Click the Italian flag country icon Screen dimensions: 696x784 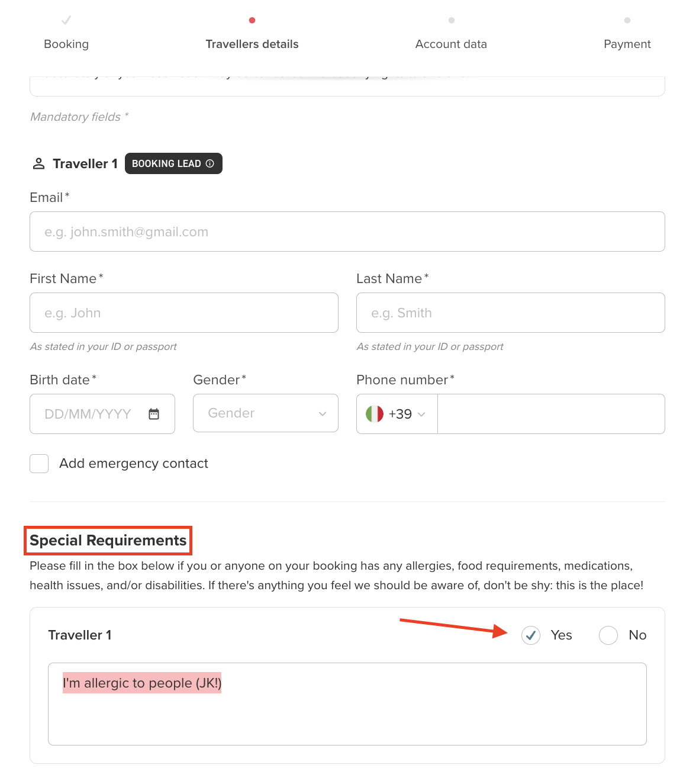375,414
